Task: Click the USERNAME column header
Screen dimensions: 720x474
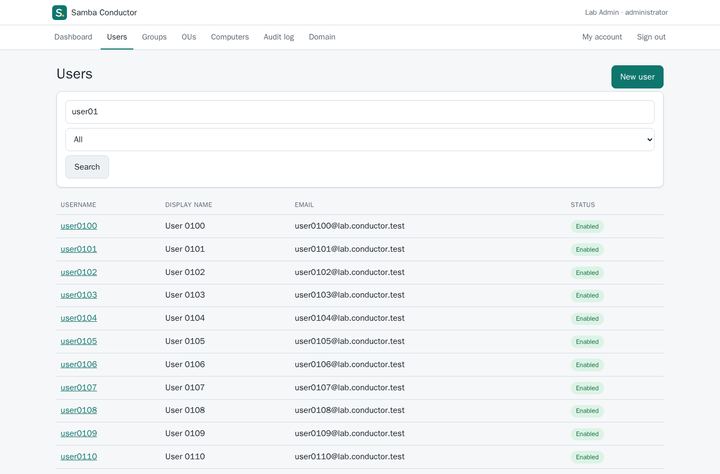Action: pyautogui.click(x=79, y=205)
